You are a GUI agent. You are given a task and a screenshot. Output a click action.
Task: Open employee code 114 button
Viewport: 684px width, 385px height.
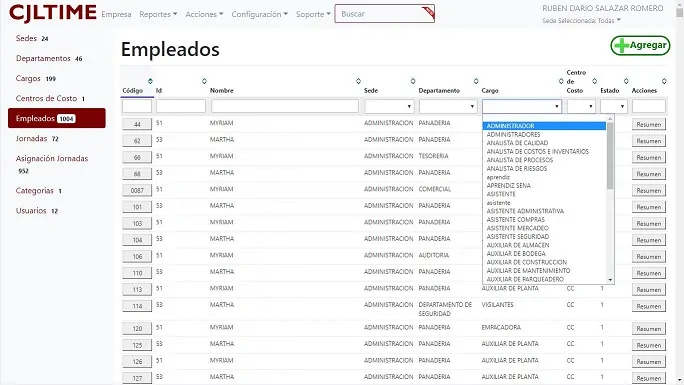point(137,306)
